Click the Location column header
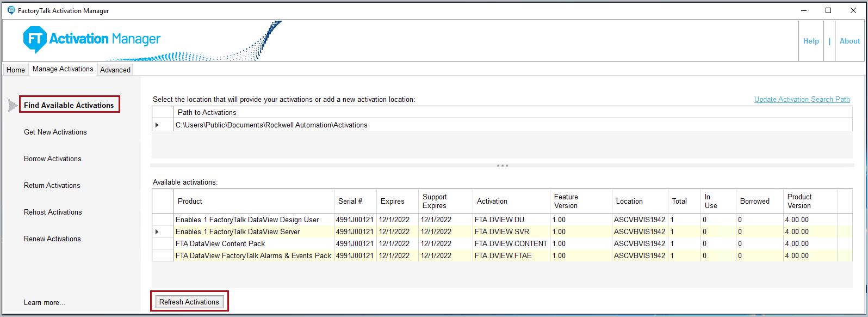Screen dimensions: 868x317 [x=640, y=201]
